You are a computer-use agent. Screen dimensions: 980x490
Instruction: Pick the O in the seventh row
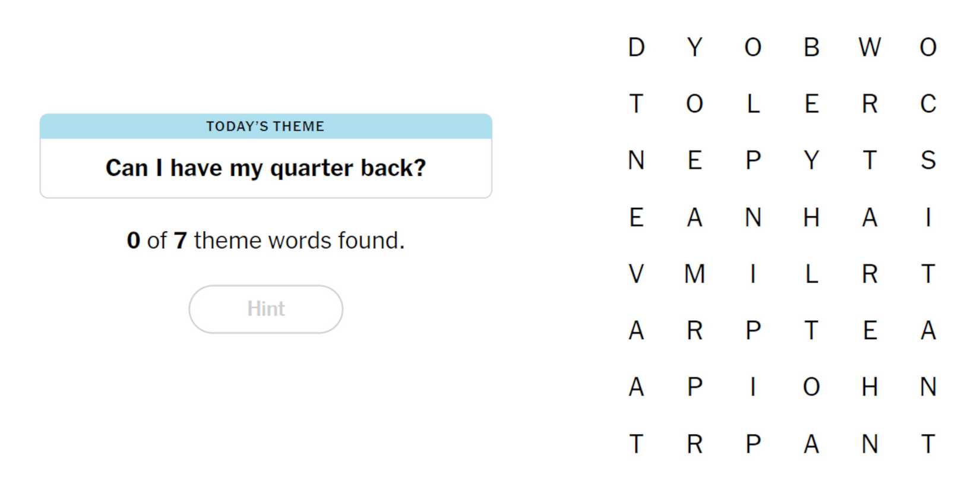coord(811,387)
